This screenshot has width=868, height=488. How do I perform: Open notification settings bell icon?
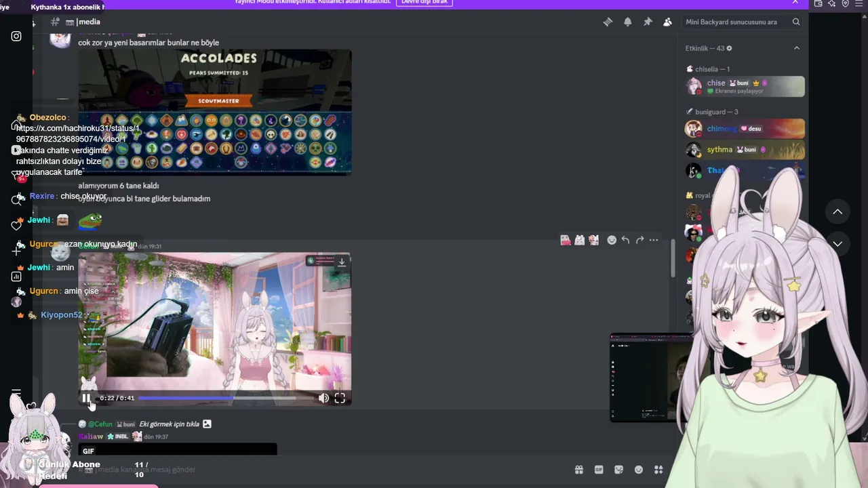click(628, 22)
